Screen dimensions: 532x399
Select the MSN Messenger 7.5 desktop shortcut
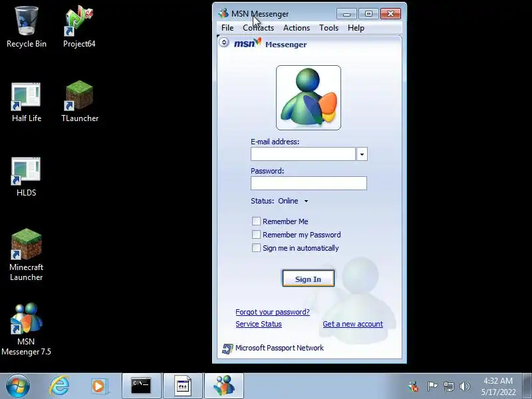26,329
